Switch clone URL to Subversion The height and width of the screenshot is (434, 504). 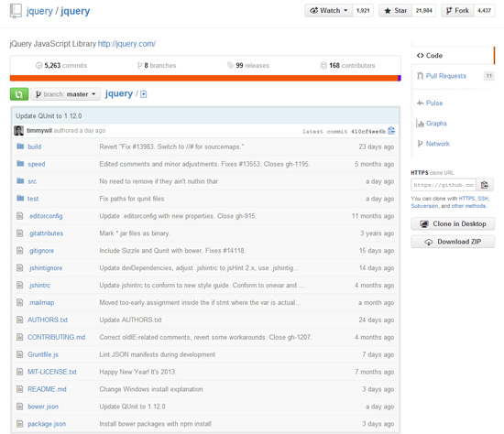(424, 206)
